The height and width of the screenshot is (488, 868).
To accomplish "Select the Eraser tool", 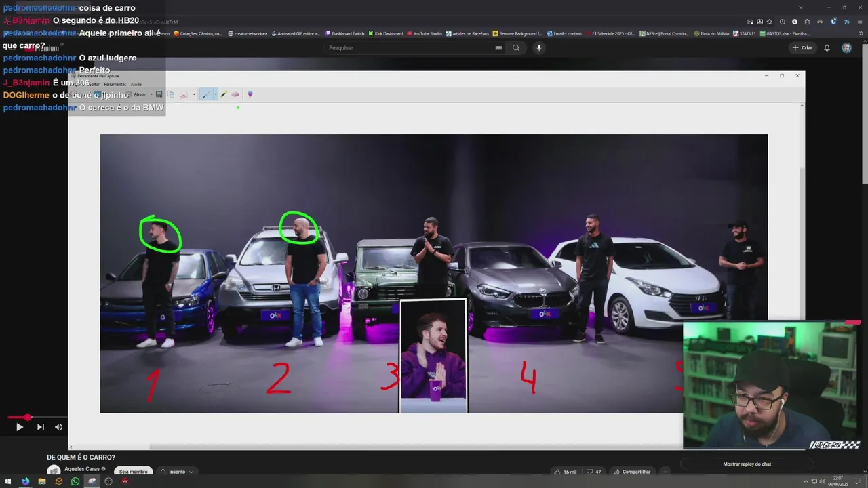I will click(x=235, y=95).
